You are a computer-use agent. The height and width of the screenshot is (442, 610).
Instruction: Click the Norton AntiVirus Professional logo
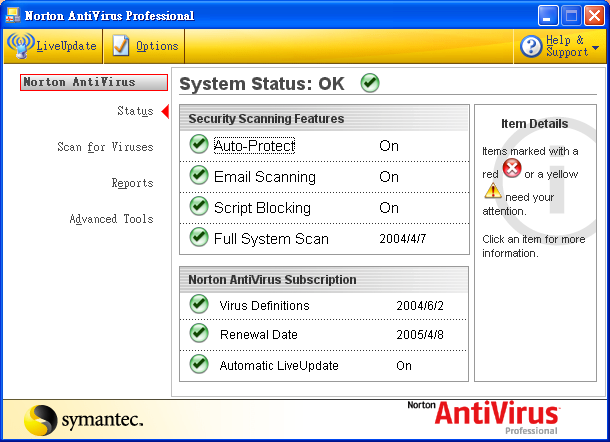484,417
